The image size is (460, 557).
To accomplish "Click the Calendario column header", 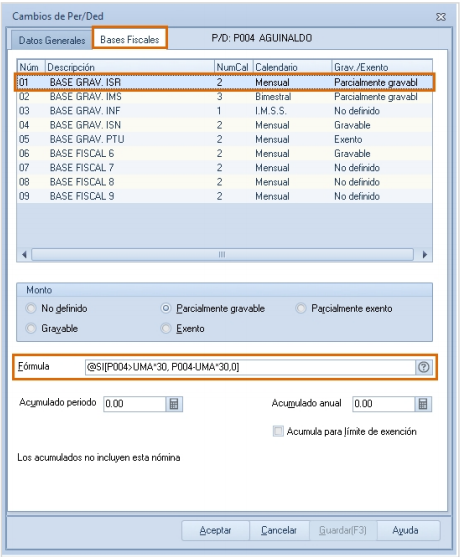I will [x=292, y=67].
